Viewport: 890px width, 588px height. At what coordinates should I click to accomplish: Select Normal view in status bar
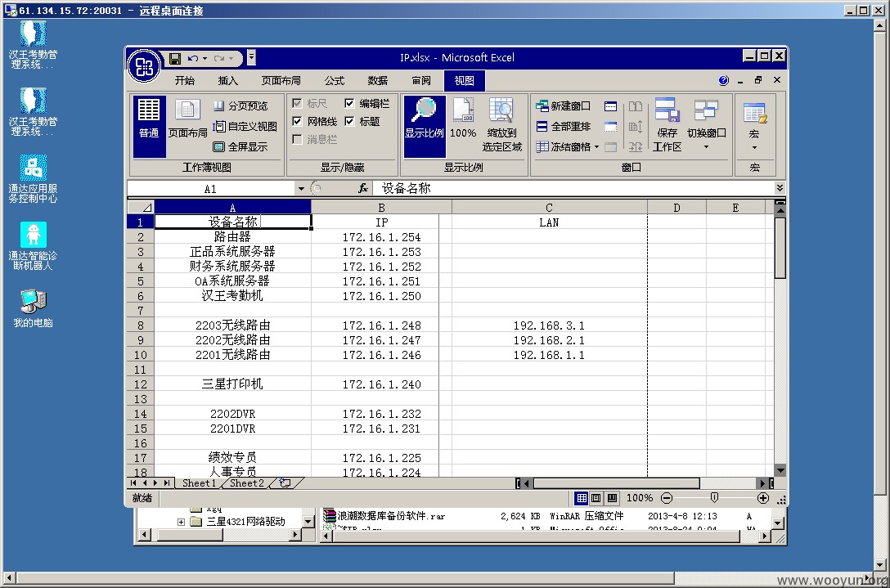pos(582,498)
